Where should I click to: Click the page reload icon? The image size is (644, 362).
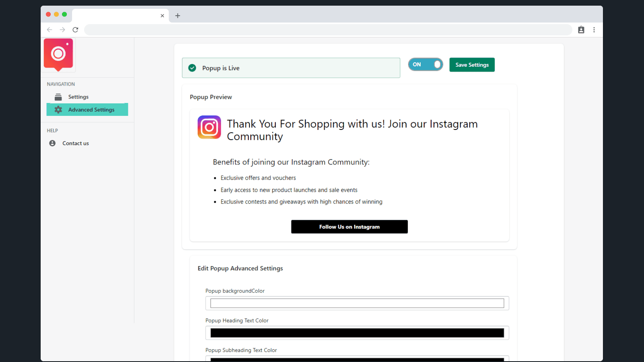(75, 29)
